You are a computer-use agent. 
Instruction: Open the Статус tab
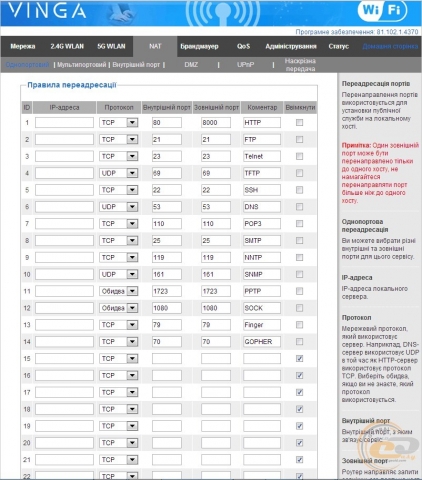pos(338,46)
